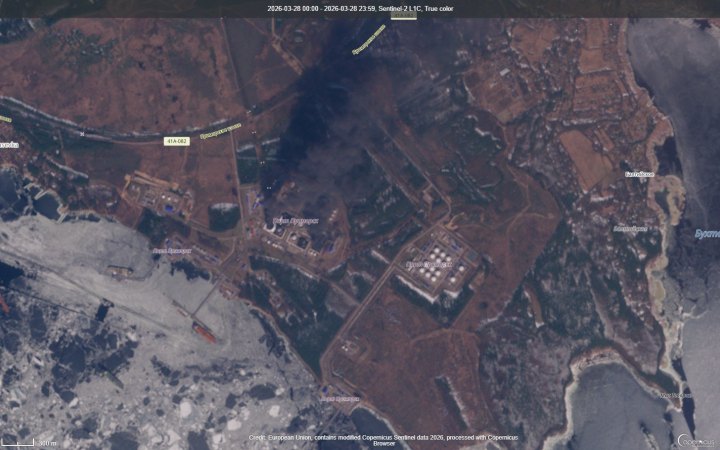Select the village label near the eastern shoreline
Image resolution: width=720 pixels, height=450 pixels.
click(640, 174)
